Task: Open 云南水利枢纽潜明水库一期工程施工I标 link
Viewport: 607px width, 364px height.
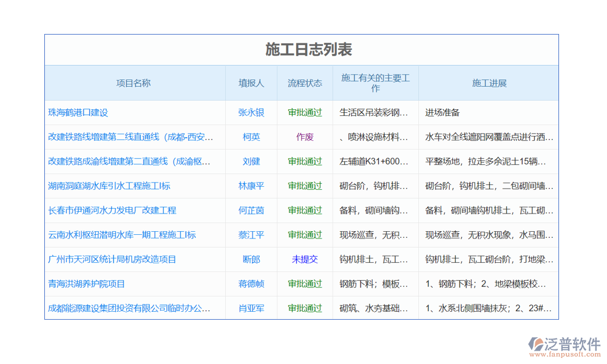Action: pyautogui.click(x=122, y=235)
